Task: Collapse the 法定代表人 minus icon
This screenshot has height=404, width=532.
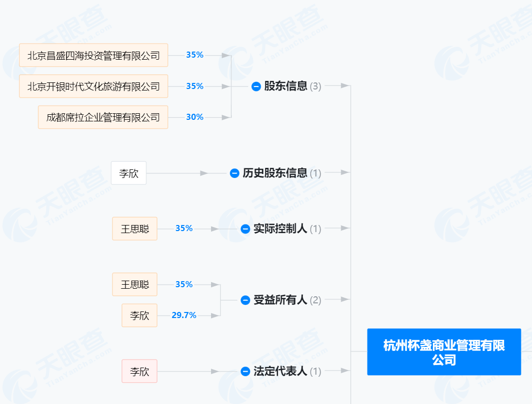Action: pos(245,372)
